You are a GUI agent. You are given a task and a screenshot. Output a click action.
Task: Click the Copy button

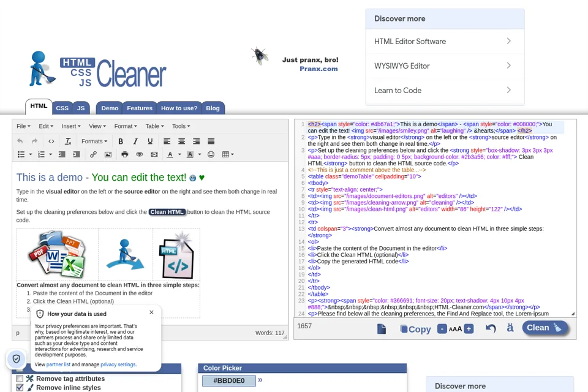point(415,329)
